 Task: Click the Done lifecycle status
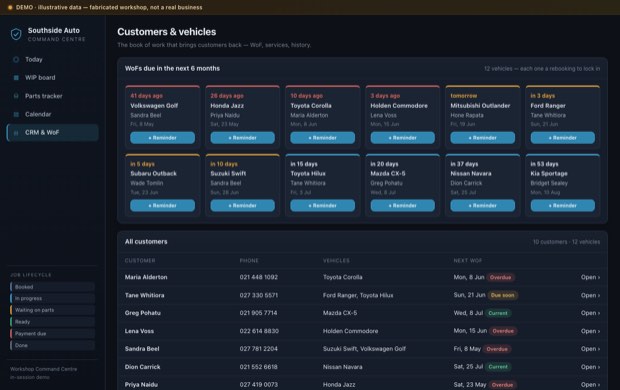(x=53, y=345)
